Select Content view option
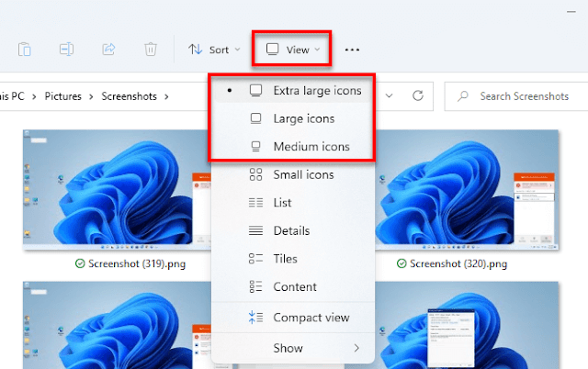This screenshot has width=588, height=369. pos(293,287)
